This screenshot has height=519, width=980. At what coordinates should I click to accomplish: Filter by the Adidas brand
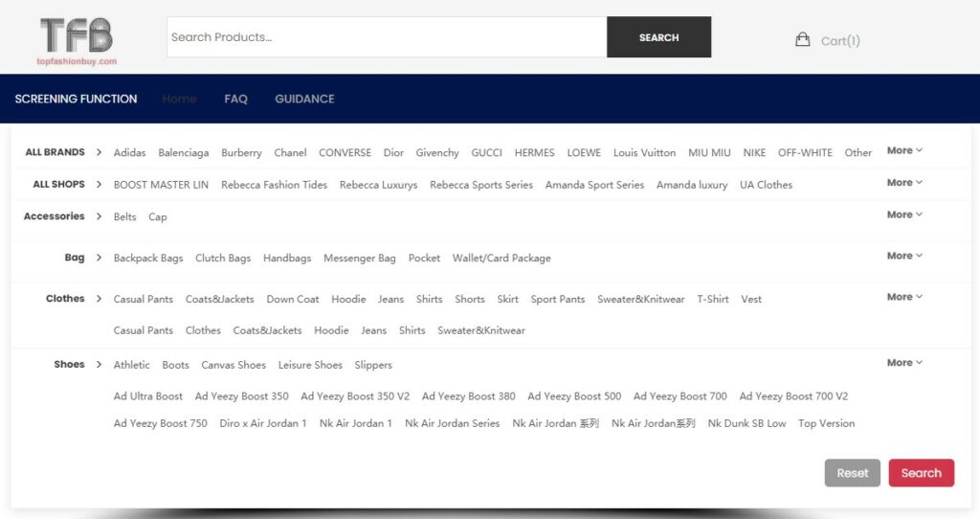click(129, 152)
